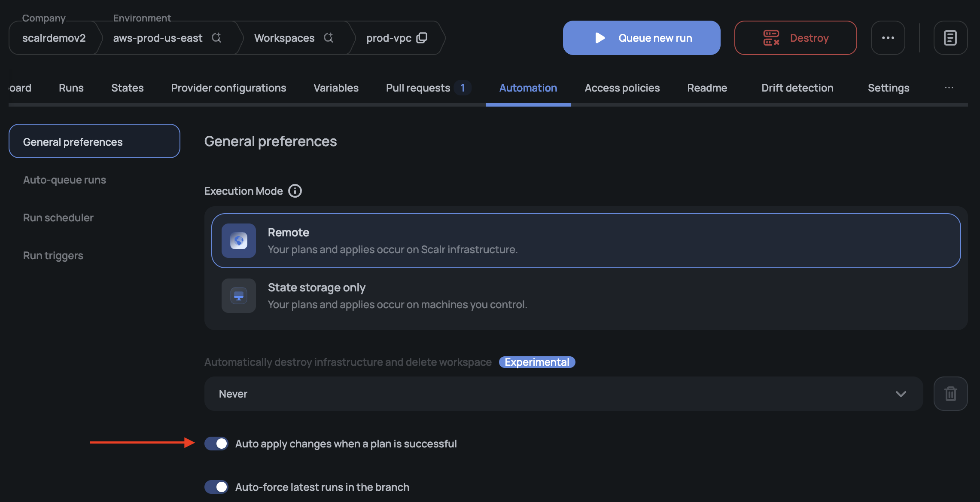Click the trash icon beside Never dropdown
Screen dimensions: 980x502
point(950,394)
